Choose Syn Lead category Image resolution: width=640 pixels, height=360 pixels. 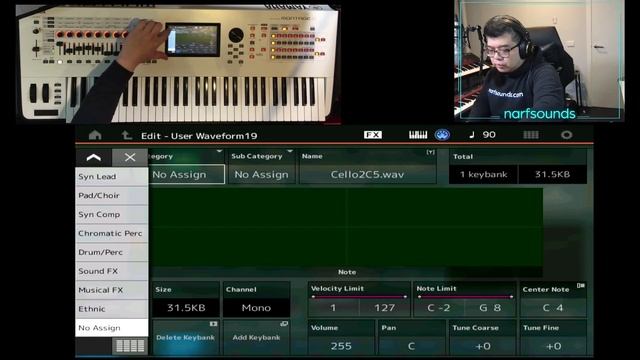coord(111,177)
